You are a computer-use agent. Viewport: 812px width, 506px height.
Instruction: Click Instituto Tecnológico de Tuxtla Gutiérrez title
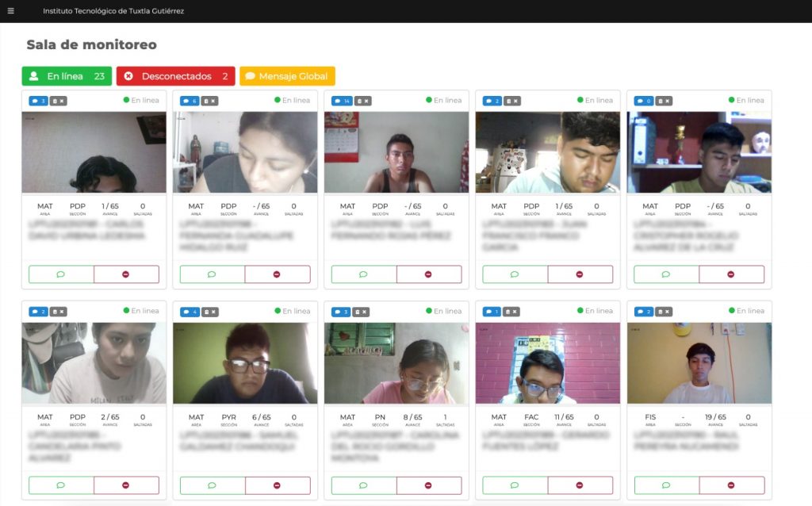(113, 11)
